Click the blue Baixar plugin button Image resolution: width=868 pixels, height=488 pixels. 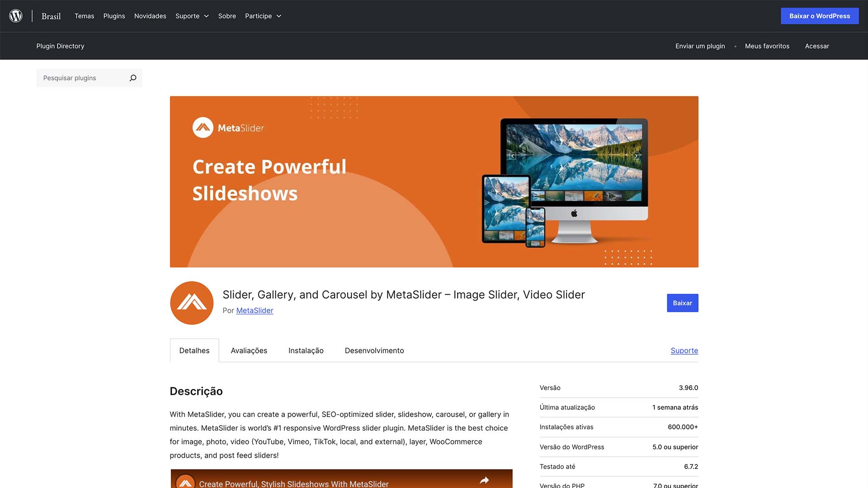point(683,303)
